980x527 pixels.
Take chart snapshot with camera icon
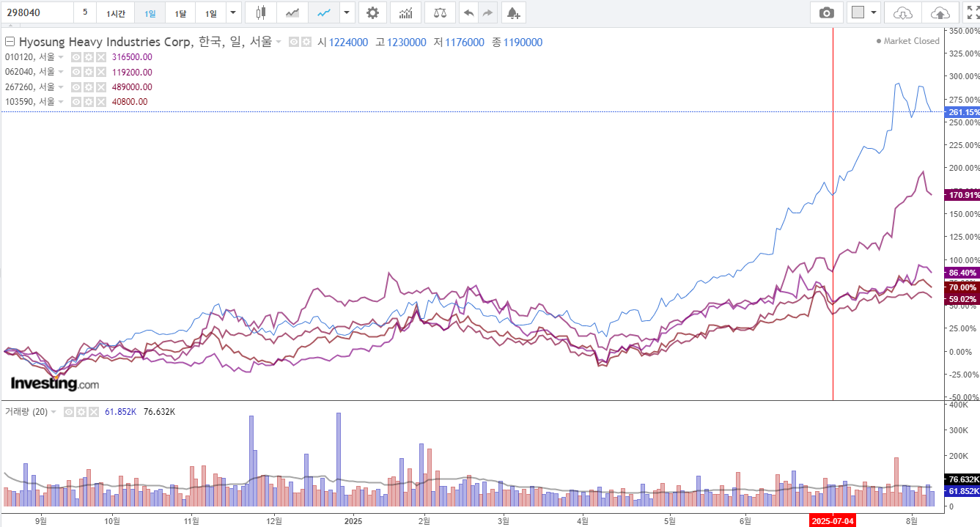point(827,13)
